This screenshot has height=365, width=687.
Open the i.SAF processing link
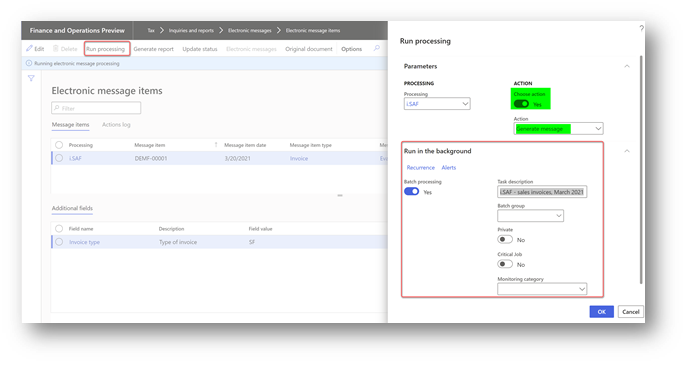point(75,159)
